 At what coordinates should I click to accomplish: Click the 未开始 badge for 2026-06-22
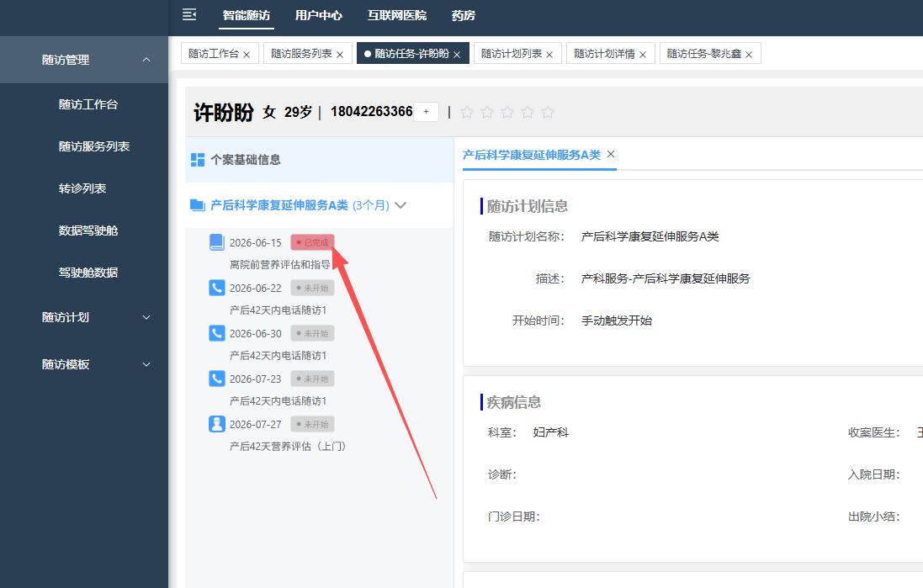tap(312, 288)
